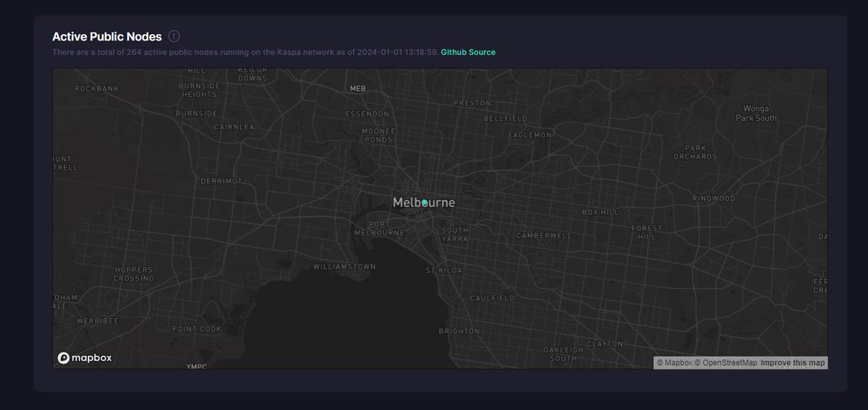
Task: Click the Eaglemont map label
Action: pos(532,134)
